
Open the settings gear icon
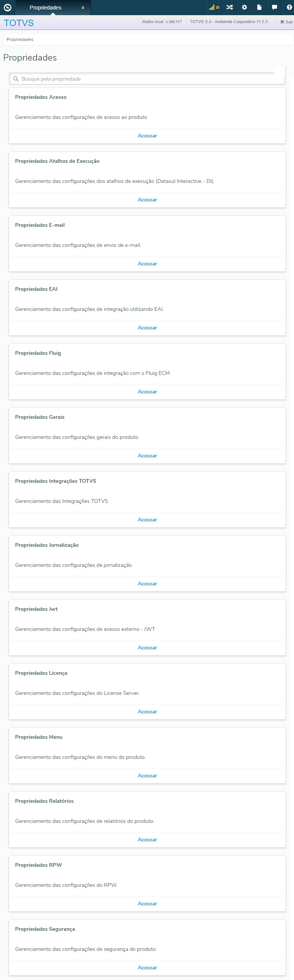(244, 8)
